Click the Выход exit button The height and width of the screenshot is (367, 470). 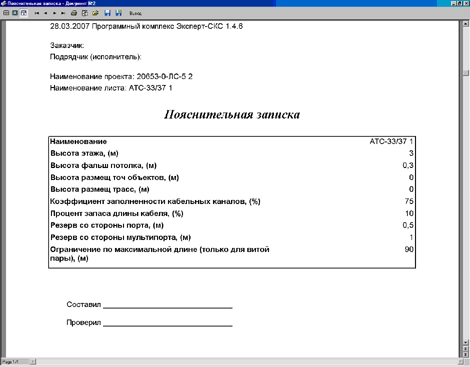coord(136,13)
